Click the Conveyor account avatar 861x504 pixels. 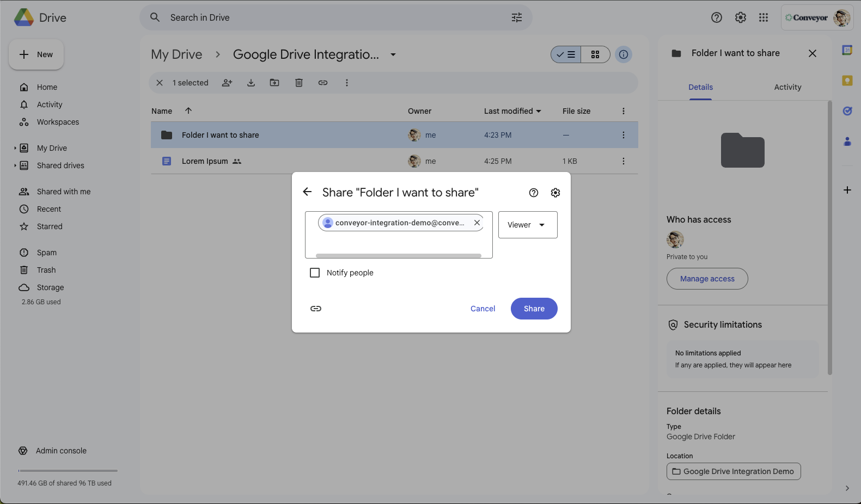(x=841, y=17)
